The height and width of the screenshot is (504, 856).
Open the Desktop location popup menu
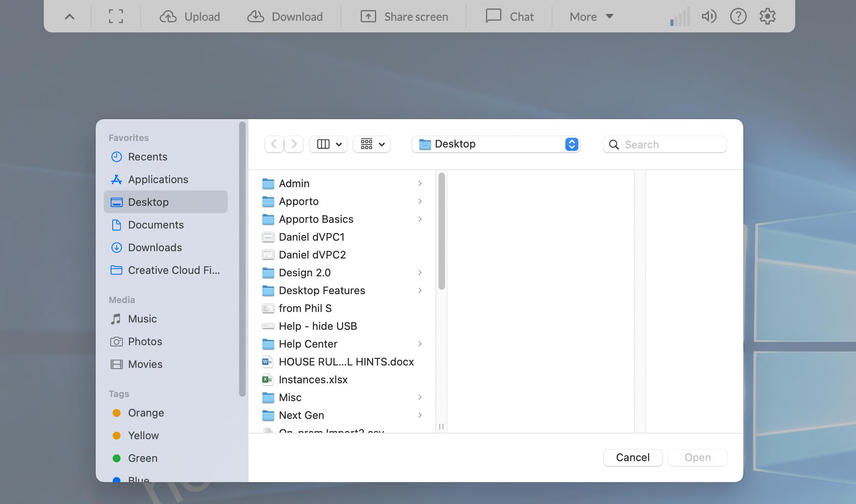coord(496,144)
